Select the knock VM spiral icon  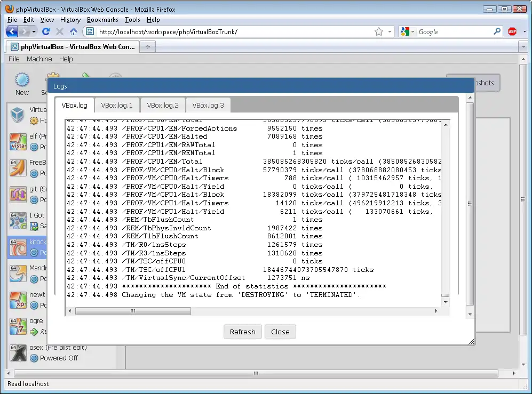[x=18, y=247]
